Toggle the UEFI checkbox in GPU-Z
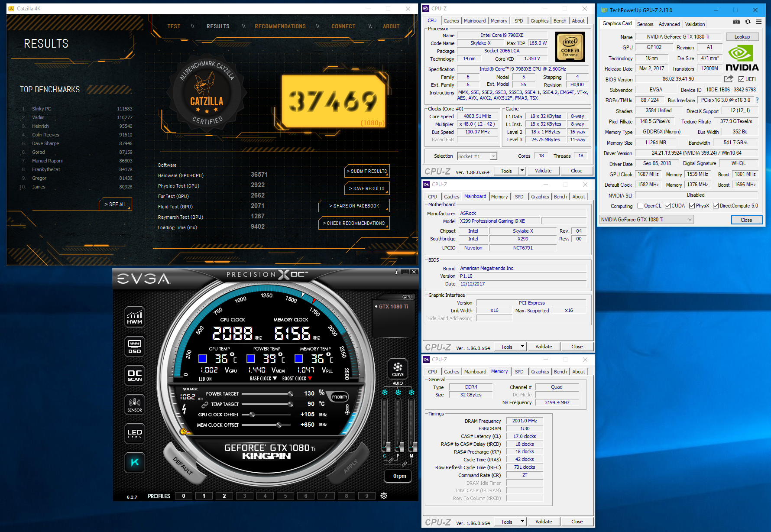The height and width of the screenshot is (532, 771). tap(742, 79)
